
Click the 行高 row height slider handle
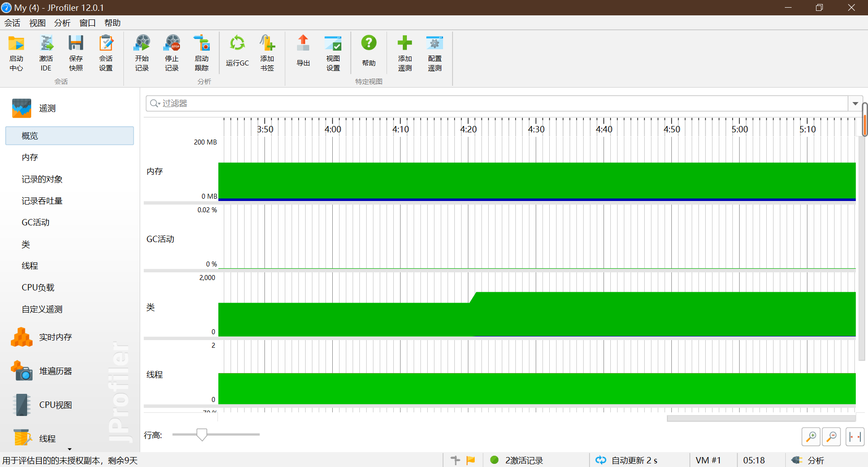tap(202, 434)
